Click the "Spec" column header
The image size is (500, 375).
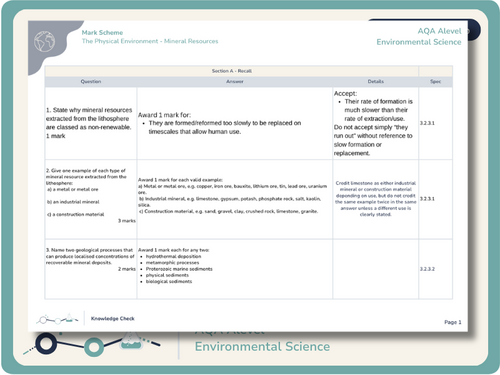pos(435,81)
